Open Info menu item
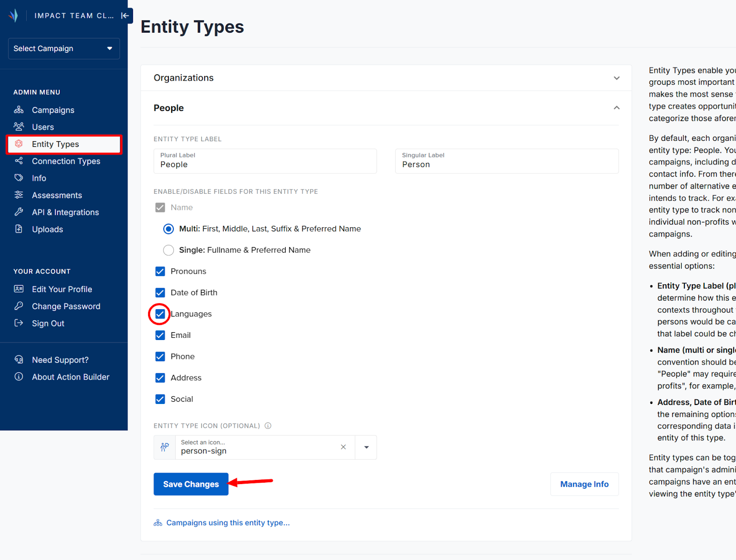The width and height of the screenshot is (736, 560). (39, 178)
